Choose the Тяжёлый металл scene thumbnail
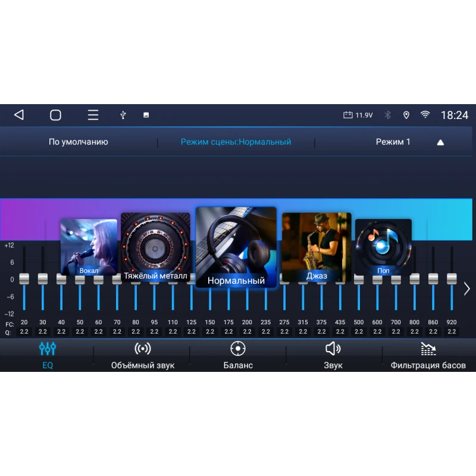The image size is (476, 476). click(x=155, y=247)
